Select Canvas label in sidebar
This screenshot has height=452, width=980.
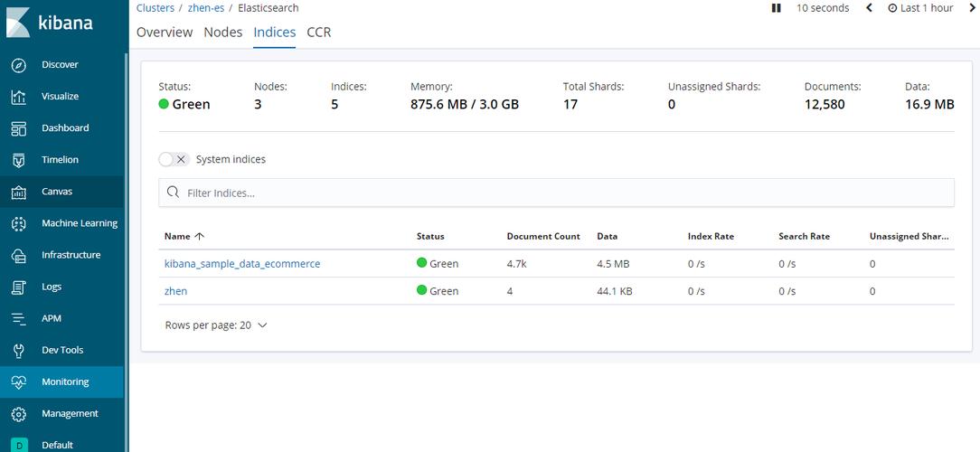(57, 192)
